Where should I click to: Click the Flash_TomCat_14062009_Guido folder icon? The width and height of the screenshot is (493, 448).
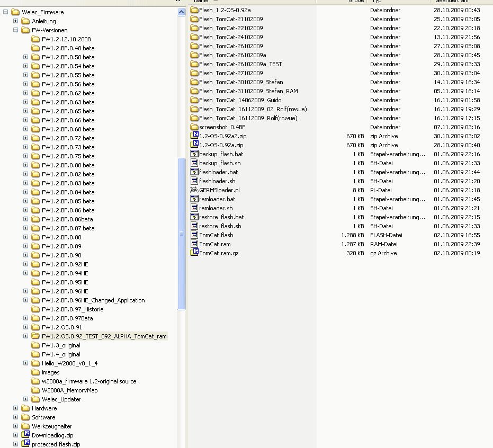(194, 100)
